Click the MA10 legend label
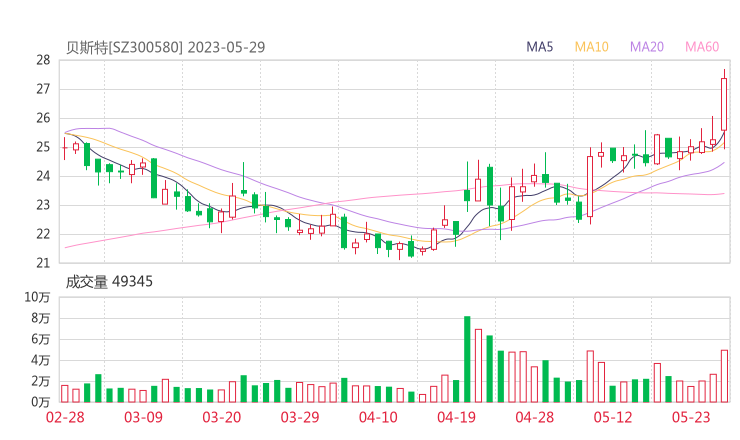Viewport: 740px width, 440px height. tap(591, 47)
